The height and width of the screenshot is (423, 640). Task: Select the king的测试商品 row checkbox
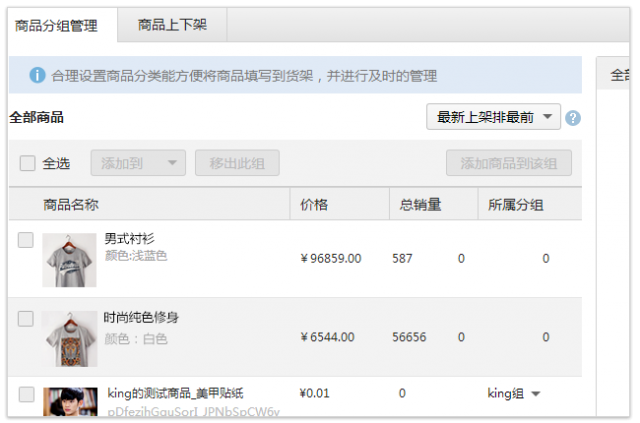point(26,394)
